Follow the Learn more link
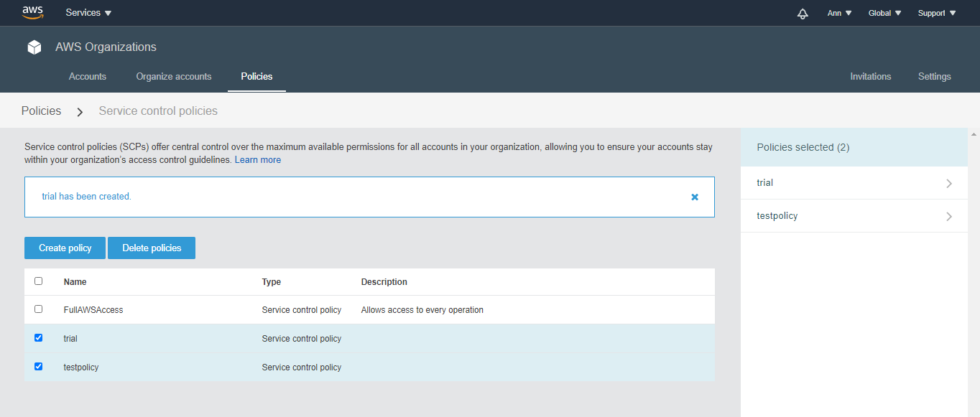Screen dimensions: 980x417 pos(258,160)
